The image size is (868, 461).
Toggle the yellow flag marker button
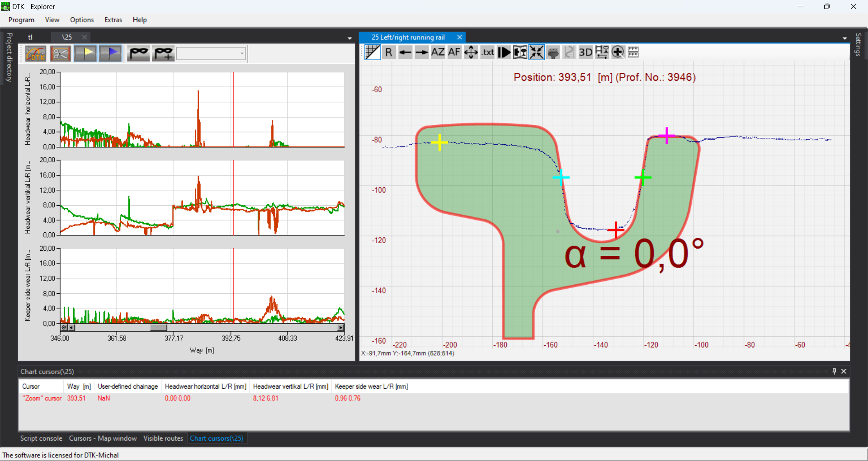[85, 54]
